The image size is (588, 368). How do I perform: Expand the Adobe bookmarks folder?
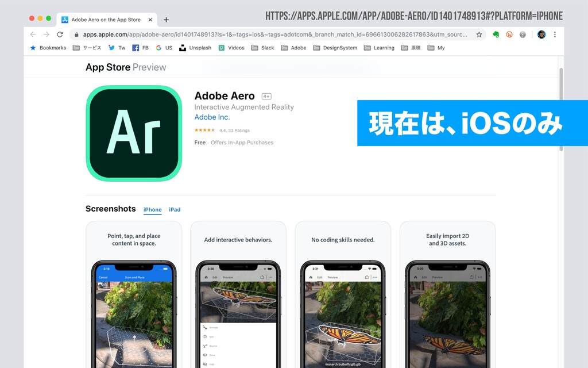(293, 48)
